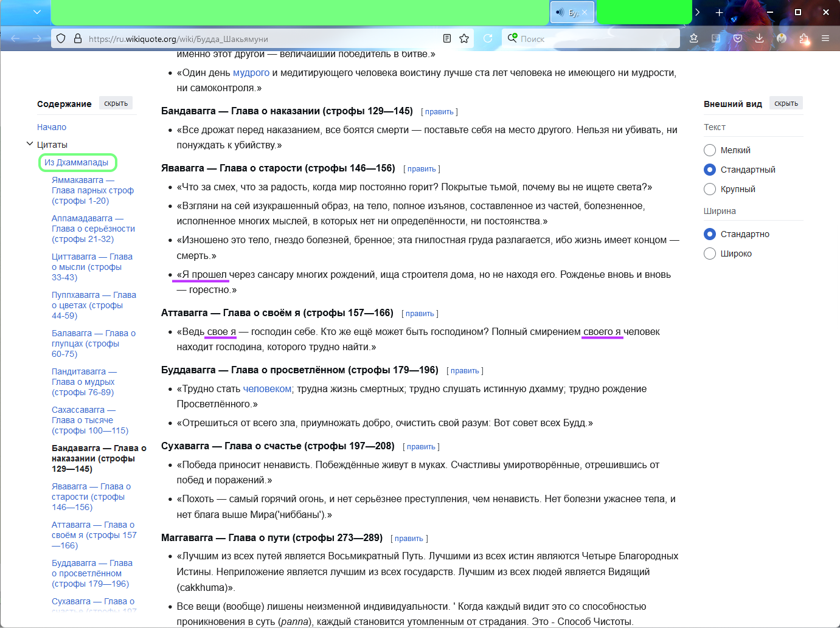Collapse the Цитаты section chevron
The height and width of the screenshot is (628, 840).
click(29, 144)
